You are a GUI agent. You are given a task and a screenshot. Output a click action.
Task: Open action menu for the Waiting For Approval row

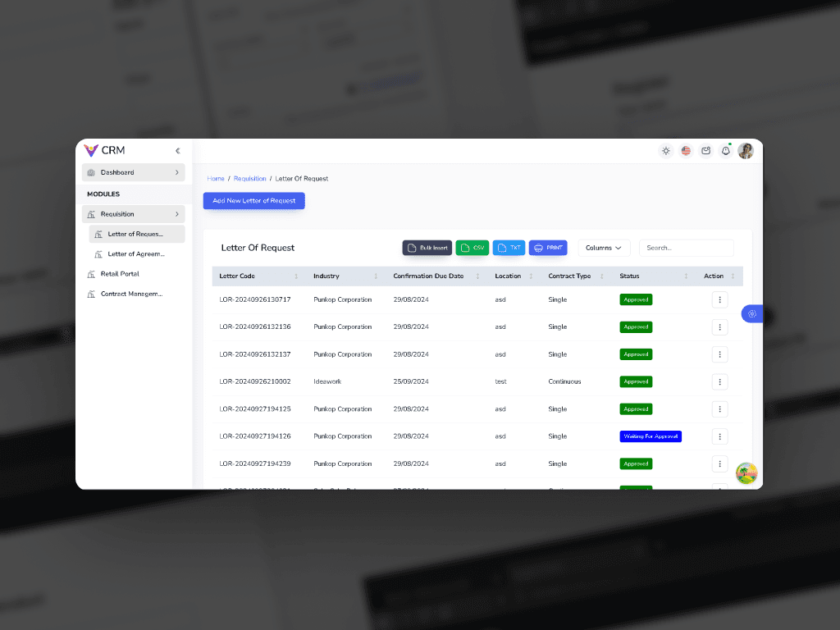(719, 436)
